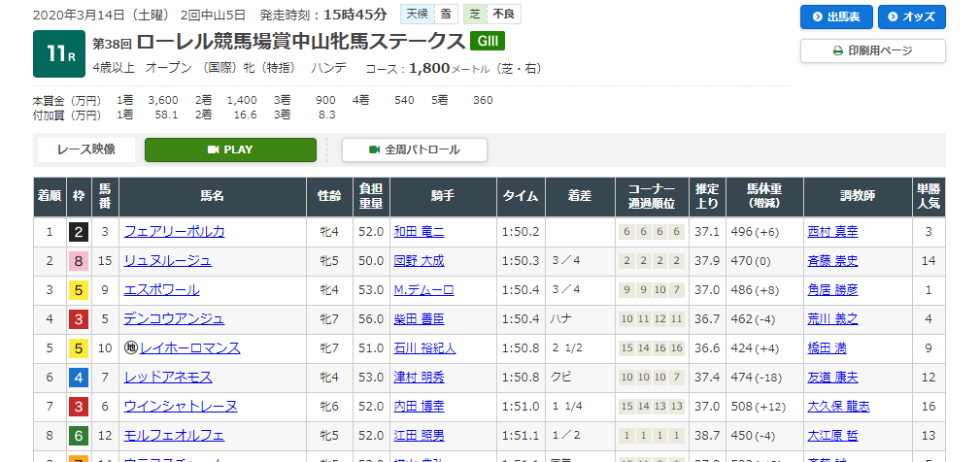The image size is (980, 462).
Task: Click the 単勝人気 column header
Action: click(929, 196)
